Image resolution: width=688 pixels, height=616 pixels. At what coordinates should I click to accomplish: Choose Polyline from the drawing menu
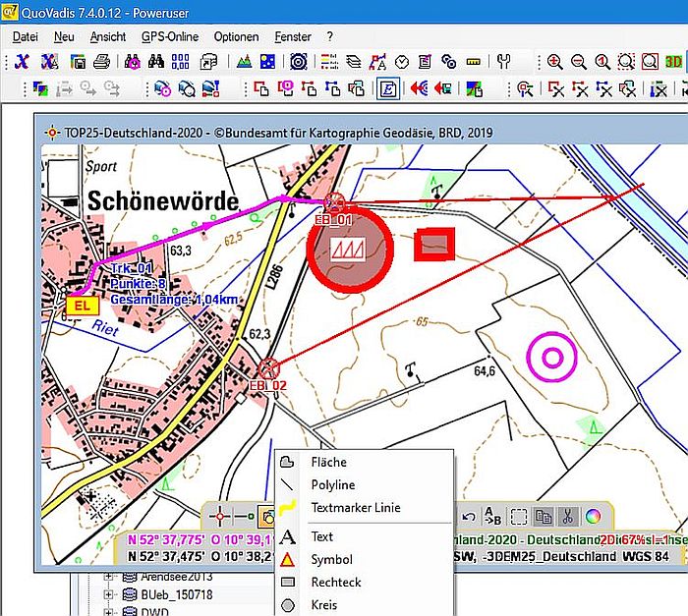[x=365, y=484]
